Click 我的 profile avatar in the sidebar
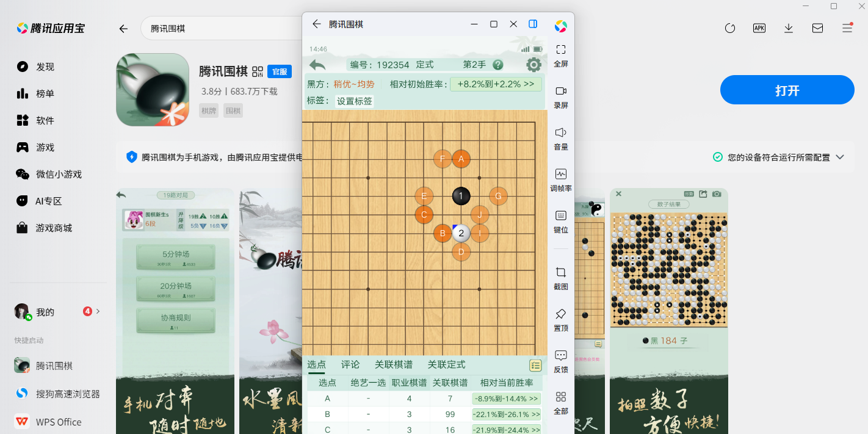868x434 pixels. [23, 311]
